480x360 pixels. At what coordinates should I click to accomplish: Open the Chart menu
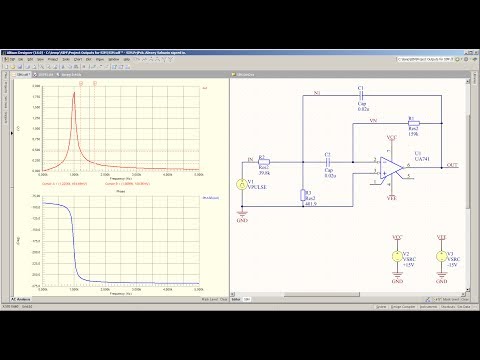78,59
